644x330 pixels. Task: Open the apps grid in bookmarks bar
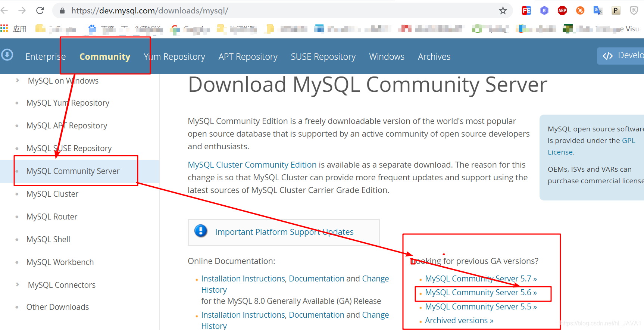point(4,28)
